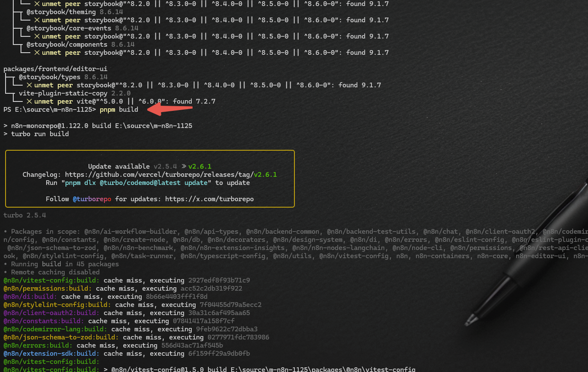Click the hash 8b66e4403fff1f8d
This screenshot has width=588, height=372.
pos(177,297)
